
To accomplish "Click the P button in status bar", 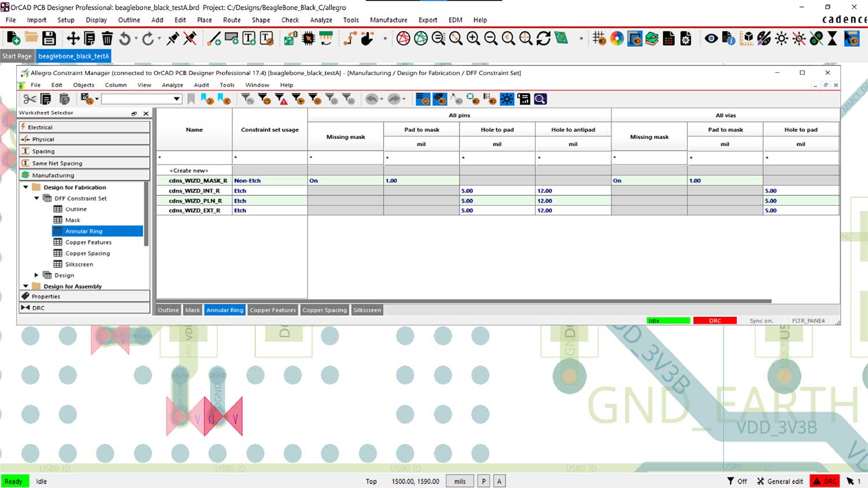I will [x=483, y=481].
